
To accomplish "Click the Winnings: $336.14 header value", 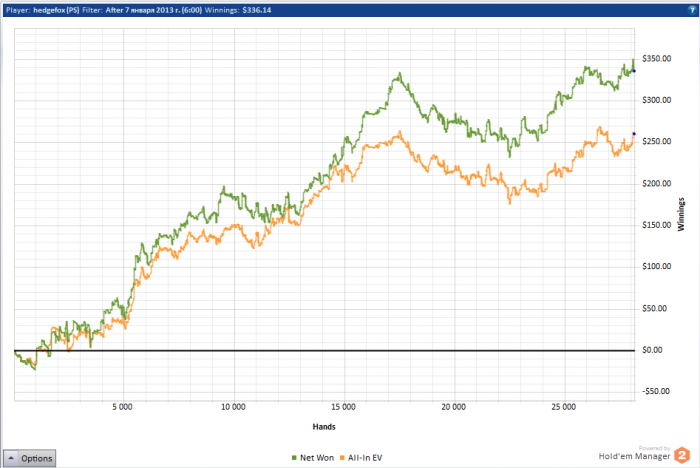I will (x=238, y=10).
